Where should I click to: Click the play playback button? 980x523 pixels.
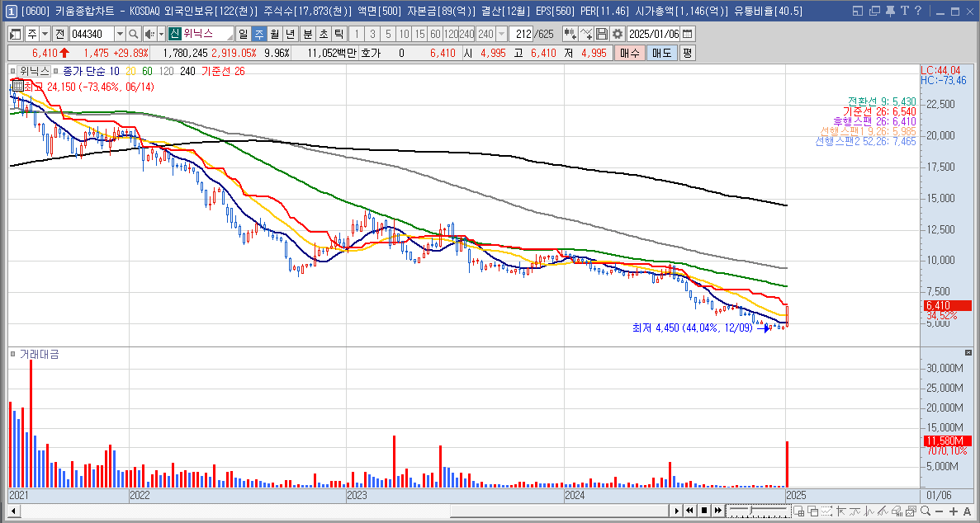coord(677,511)
